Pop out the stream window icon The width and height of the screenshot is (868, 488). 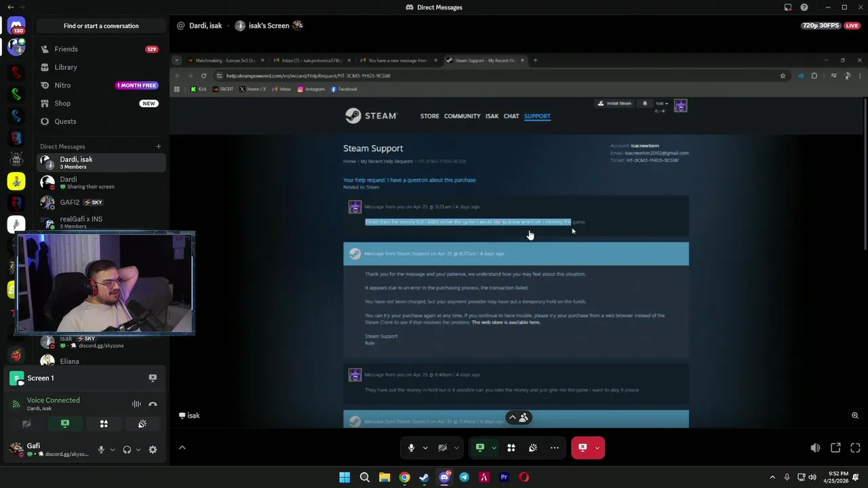[x=835, y=448]
